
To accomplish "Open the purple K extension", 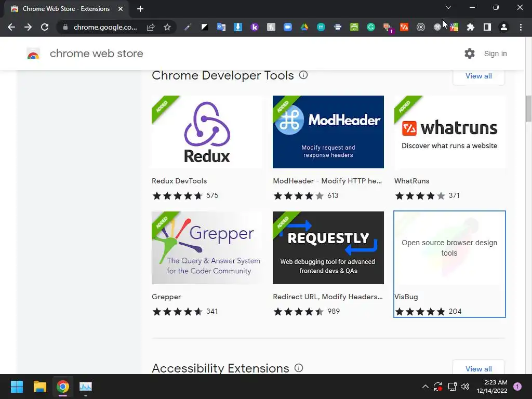I will 255,27.
